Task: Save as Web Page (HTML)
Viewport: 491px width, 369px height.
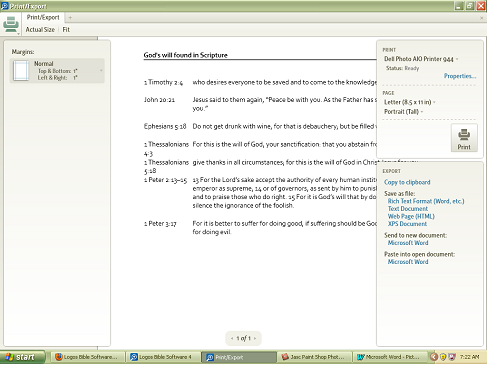Action: 411,216
